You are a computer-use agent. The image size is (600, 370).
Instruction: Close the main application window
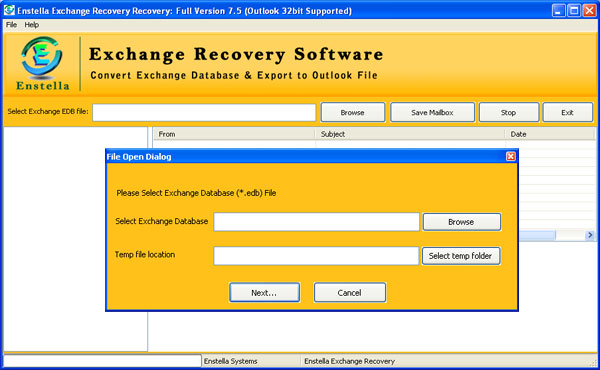tap(589, 10)
